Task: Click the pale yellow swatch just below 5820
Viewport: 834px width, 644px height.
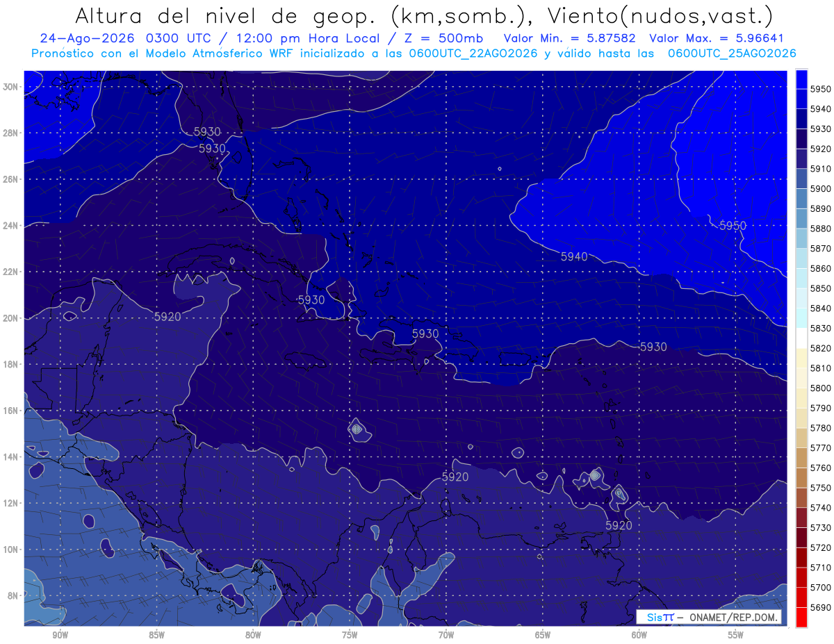Action: click(801, 358)
